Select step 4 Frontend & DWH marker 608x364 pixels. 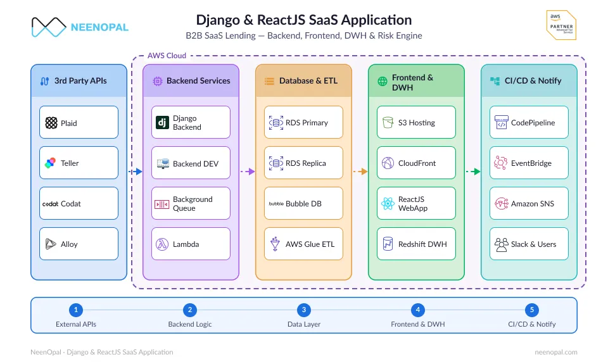pos(418,310)
